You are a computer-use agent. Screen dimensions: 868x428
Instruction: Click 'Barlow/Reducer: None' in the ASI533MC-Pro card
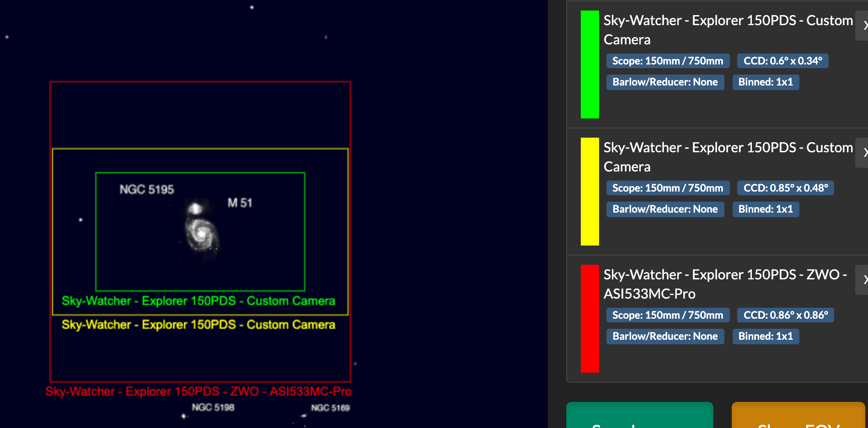pyautogui.click(x=665, y=337)
